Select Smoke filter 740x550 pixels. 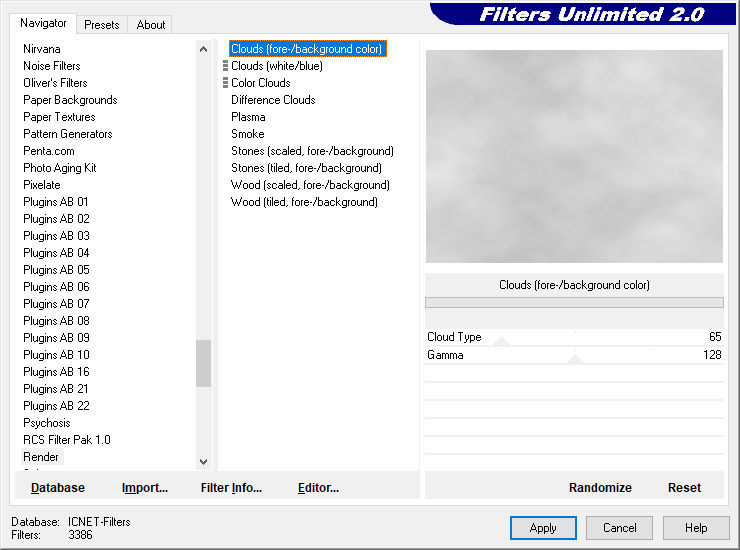(x=248, y=134)
